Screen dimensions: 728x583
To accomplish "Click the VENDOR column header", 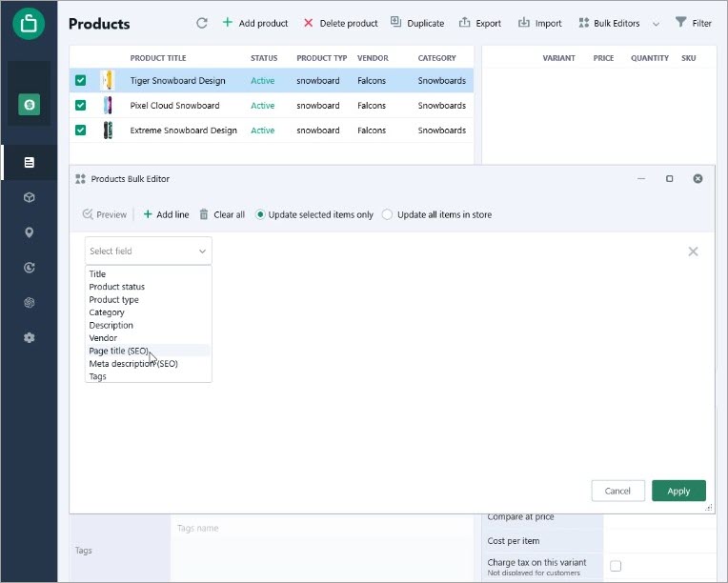I will (x=373, y=58).
